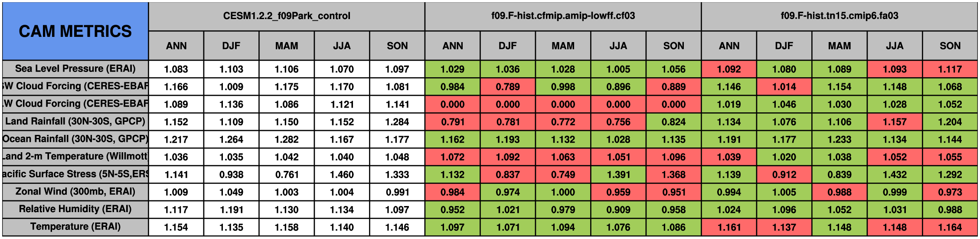
Task: Click the Sea Level Pressure (ERAI) row label
Action: [x=75, y=69]
